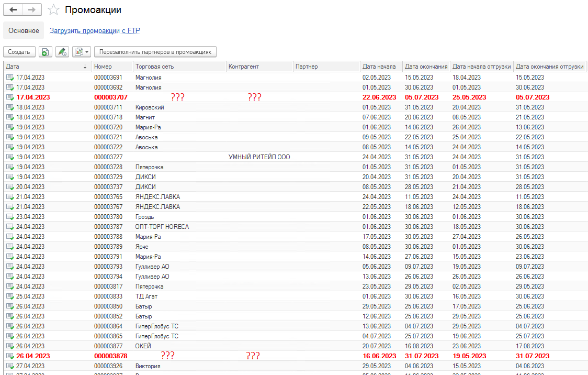The height and width of the screenshot is (375, 588).
Task: Click the forward navigation arrow
Action: coord(32,10)
